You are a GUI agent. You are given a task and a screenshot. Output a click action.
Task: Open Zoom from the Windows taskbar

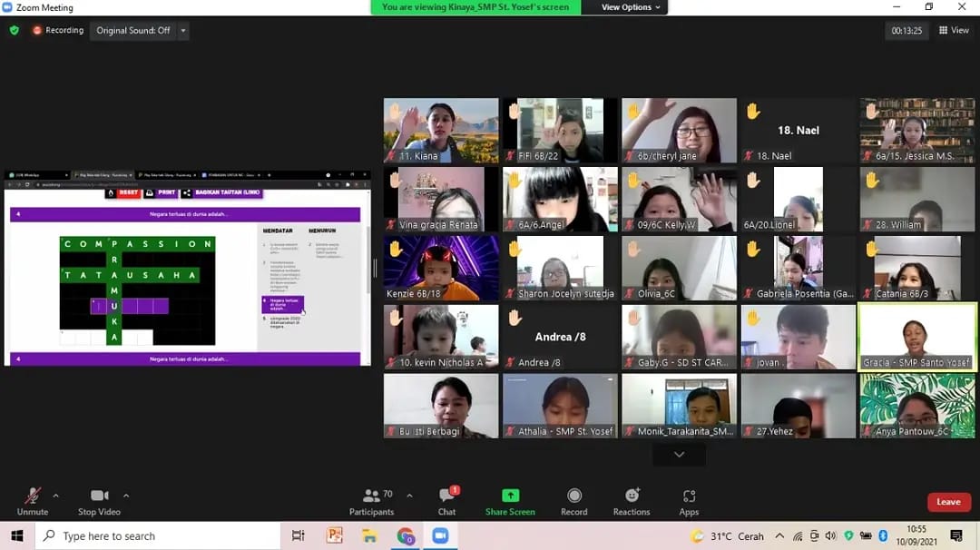440,535
